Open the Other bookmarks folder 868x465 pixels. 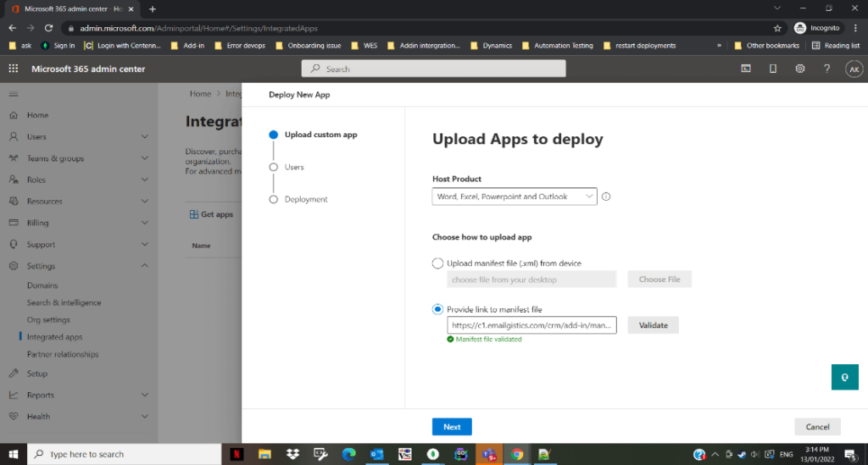click(766, 46)
